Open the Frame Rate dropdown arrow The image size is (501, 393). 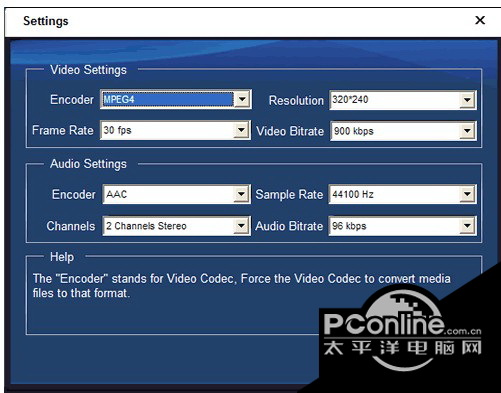(241, 130)
